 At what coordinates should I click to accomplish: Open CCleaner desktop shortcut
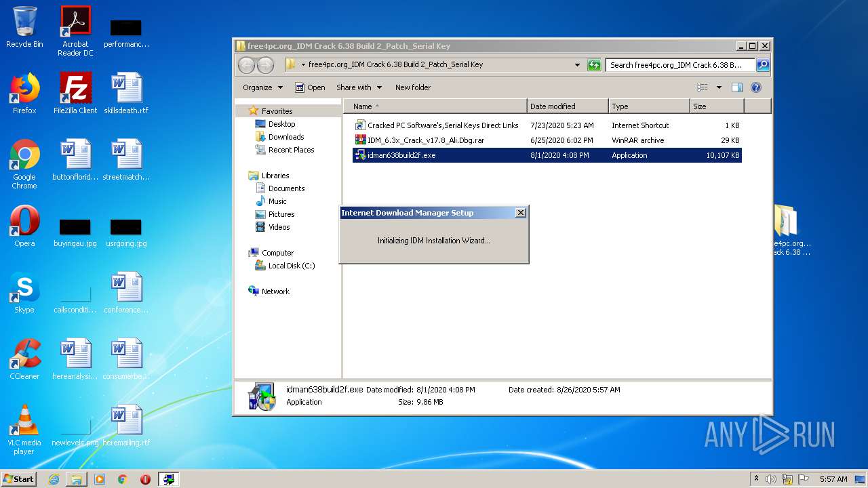(24, 359)
